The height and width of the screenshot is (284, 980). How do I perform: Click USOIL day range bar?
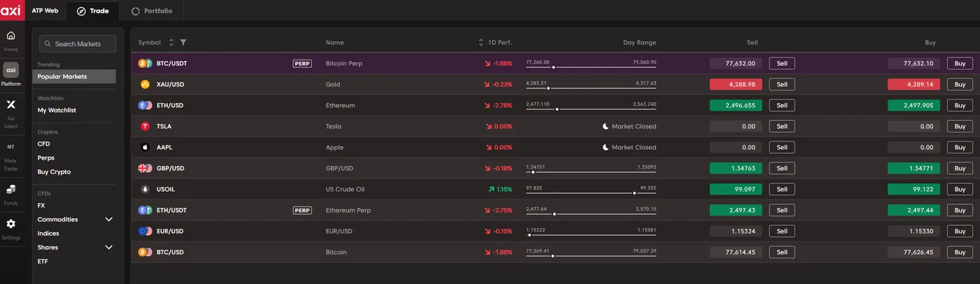[591, 193]
